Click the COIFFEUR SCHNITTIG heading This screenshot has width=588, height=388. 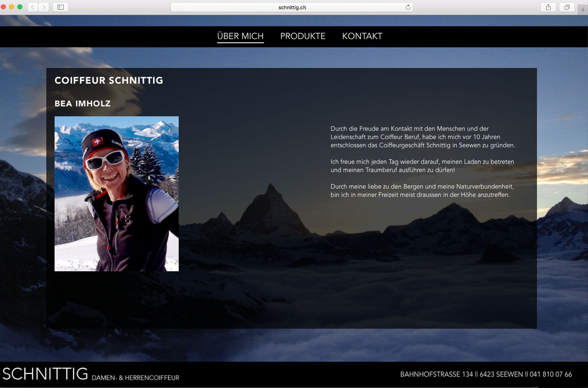tap(109, 81)
